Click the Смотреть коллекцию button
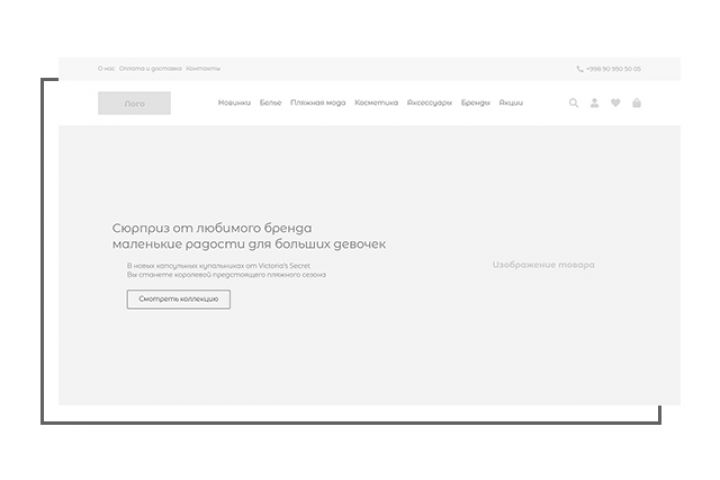This screenshot has height=480, width=720. pos(179,299)
